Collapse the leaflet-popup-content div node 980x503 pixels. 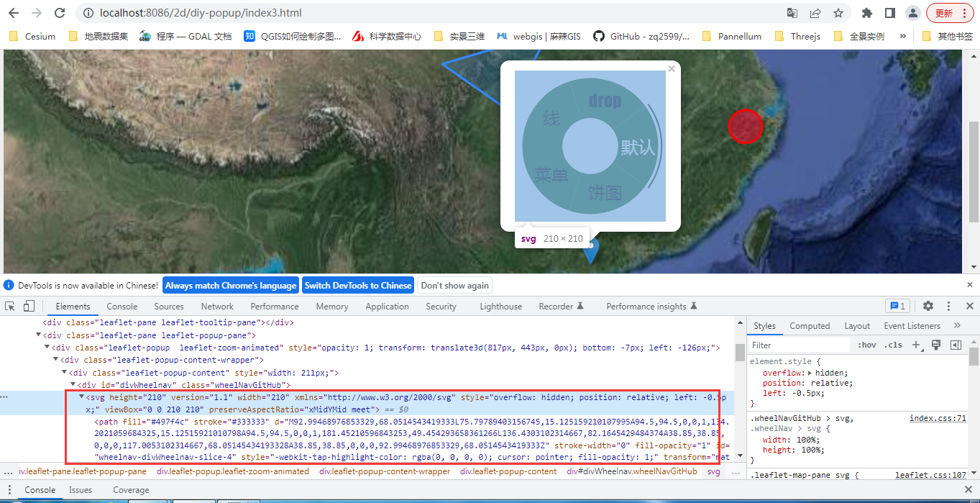[64, 373]
